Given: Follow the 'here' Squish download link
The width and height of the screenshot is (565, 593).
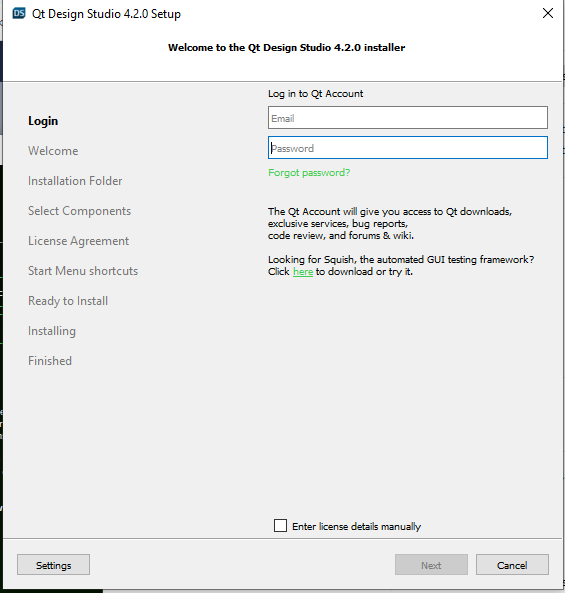Looking at the screenshot, I should (x=303, y=272).
